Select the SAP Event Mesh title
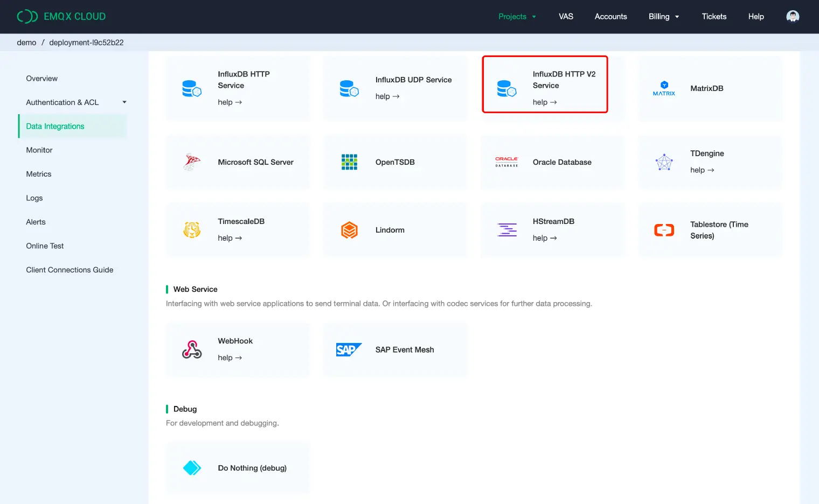This screenshot has width=819, height=504. coord(405,349)
